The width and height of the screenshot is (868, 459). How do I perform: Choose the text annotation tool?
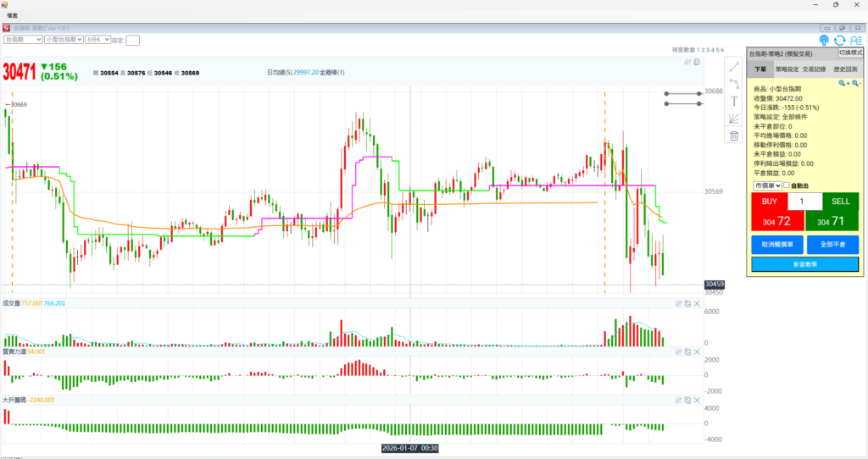pos(734,101)
